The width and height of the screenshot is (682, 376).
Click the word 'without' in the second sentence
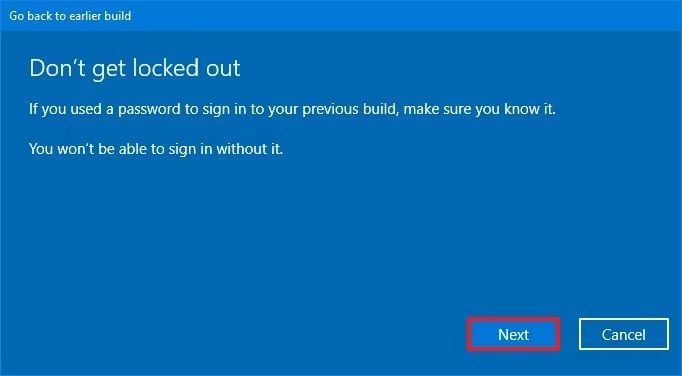(x=241, y=149)
